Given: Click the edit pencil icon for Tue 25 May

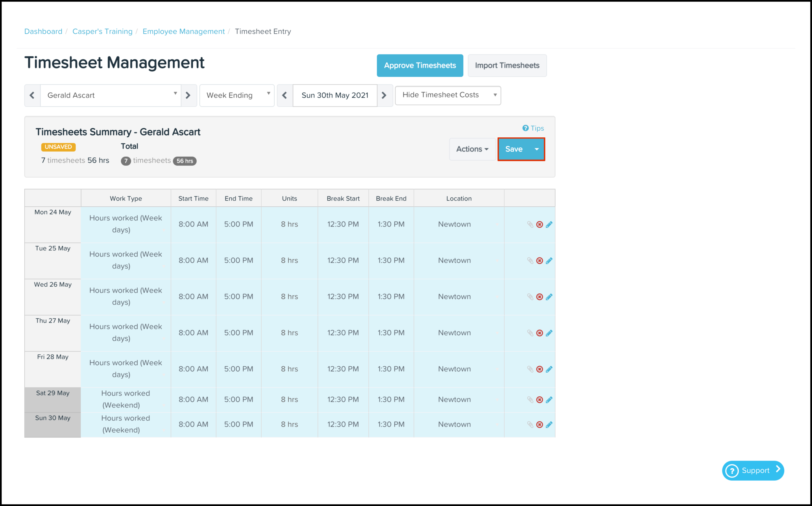Looking at the screenshot, I should (x=549, y=260).
